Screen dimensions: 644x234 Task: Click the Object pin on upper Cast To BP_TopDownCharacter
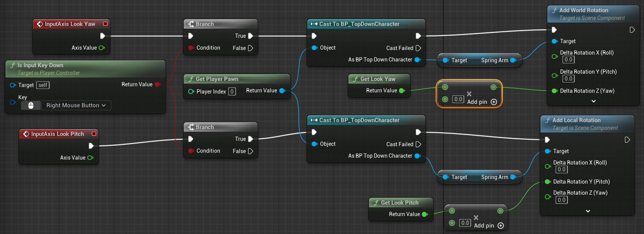coord(314,48)
